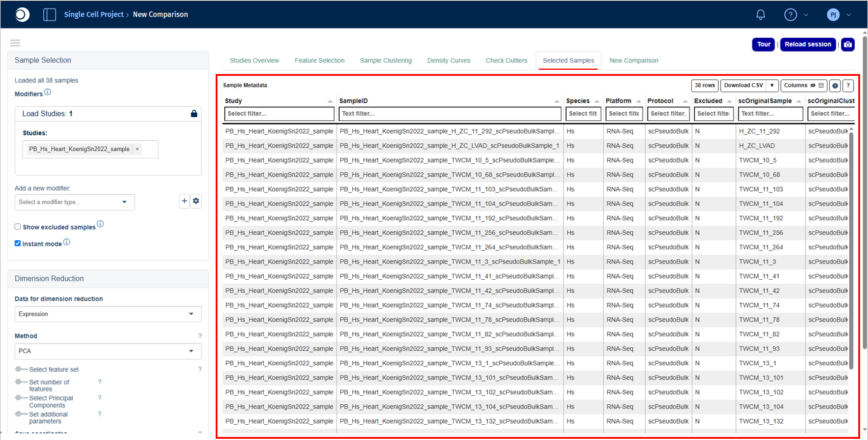
Task: Open Single Cell Project breadcrumb link
Action: coord(94,15)
